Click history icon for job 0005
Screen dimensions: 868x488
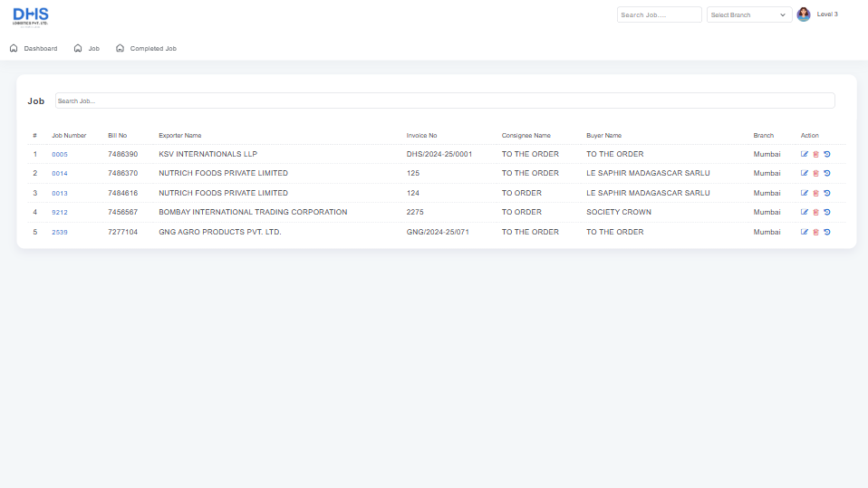click(x=827, y=154)
